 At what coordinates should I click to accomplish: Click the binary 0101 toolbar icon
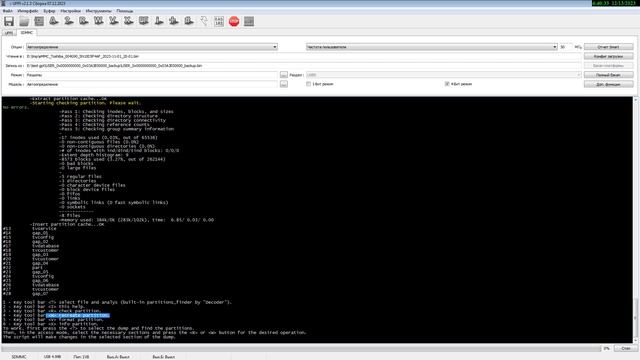[219, 21]
